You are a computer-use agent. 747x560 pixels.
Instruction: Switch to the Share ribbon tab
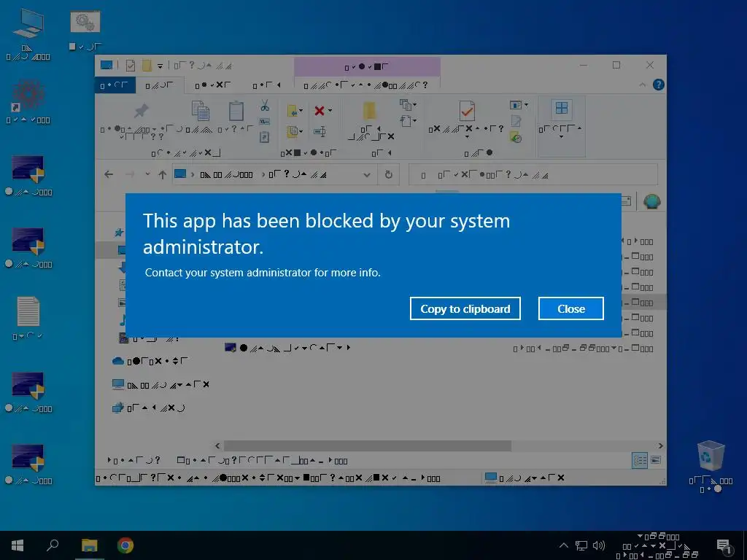point(212,85)
